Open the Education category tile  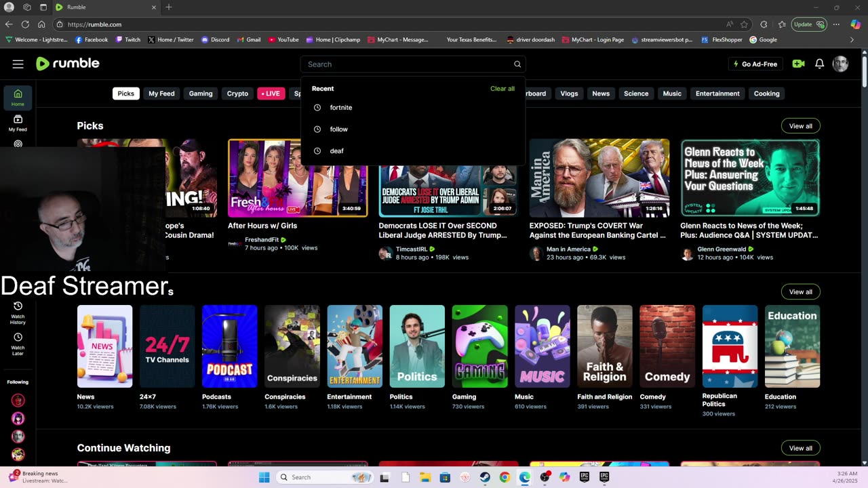[793, 346]
